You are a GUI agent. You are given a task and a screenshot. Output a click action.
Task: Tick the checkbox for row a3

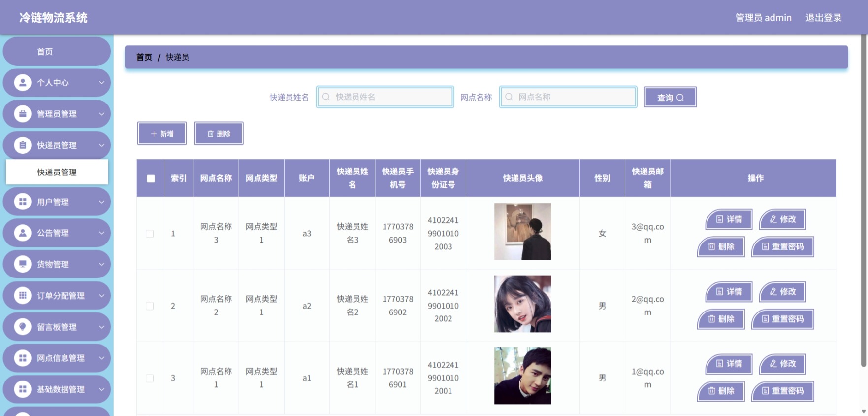pos(150,234)
